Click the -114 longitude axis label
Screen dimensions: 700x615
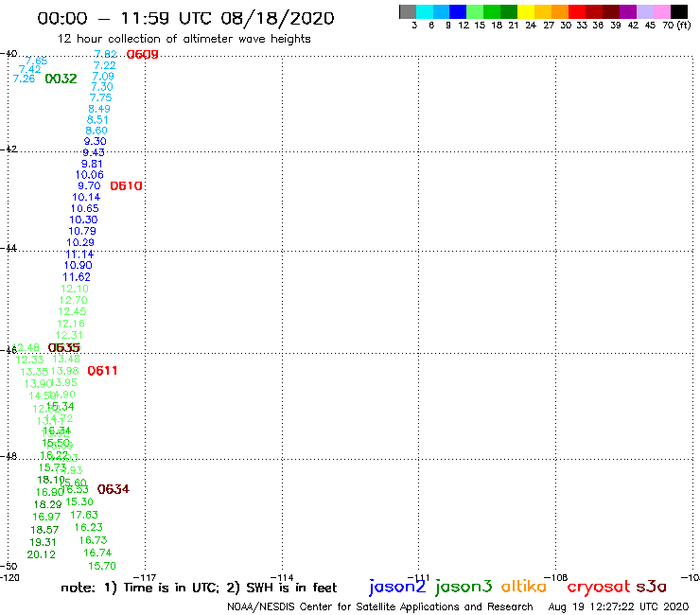[282, 577]
